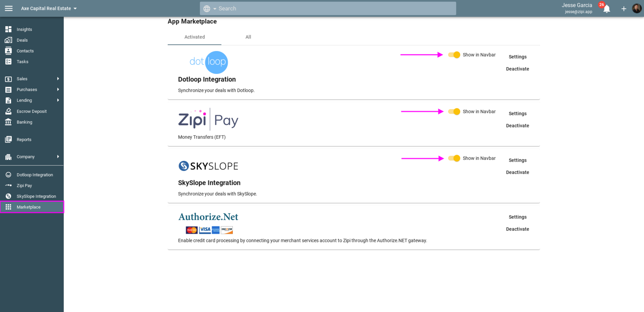Click the Company building icon

8,157
